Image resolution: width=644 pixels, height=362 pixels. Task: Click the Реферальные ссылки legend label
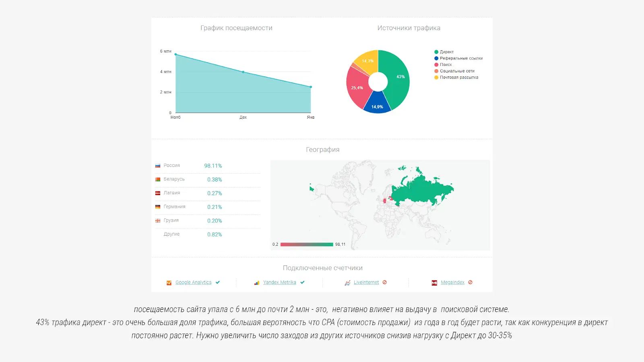pos(461,58)
